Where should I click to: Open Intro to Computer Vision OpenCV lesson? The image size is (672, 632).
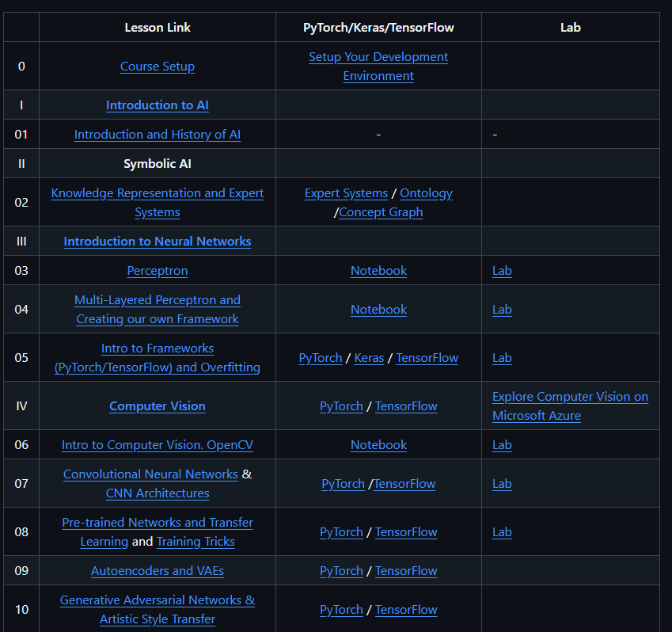(157, 444)
